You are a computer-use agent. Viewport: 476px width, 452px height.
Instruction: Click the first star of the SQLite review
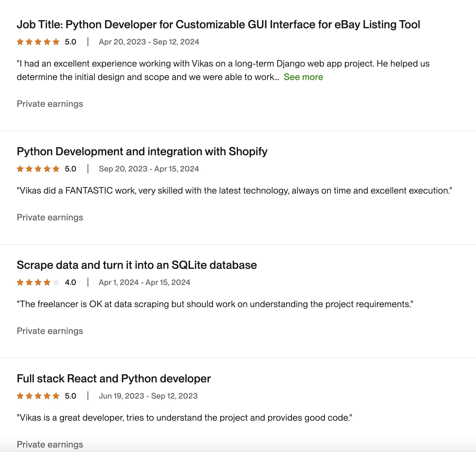[20, 282]
